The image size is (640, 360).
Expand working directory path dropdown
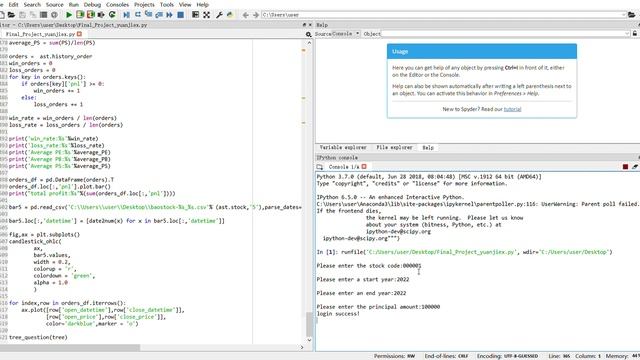point(624,15)
